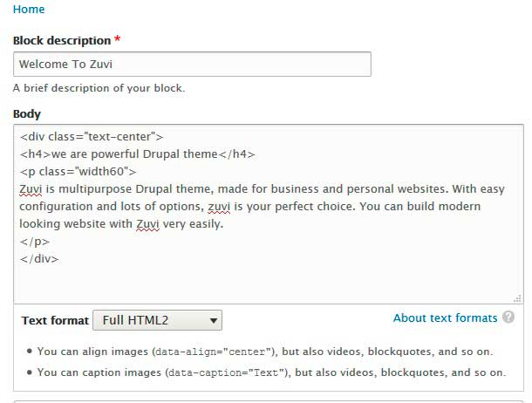Viewport: 532px width, 403px height.
Task: Click the p class="width60" line
Action: pos(76,172)
